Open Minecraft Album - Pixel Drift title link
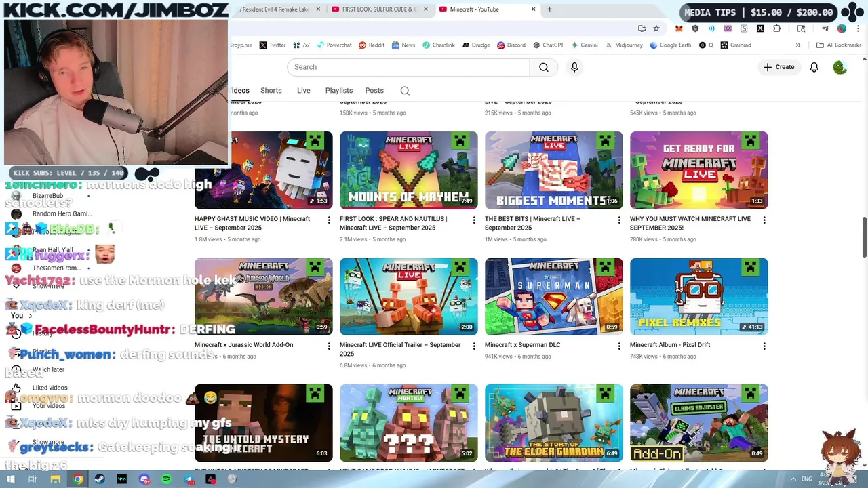Image resolution: width=868 pixels, height=488 pixels. pos(670,345)
